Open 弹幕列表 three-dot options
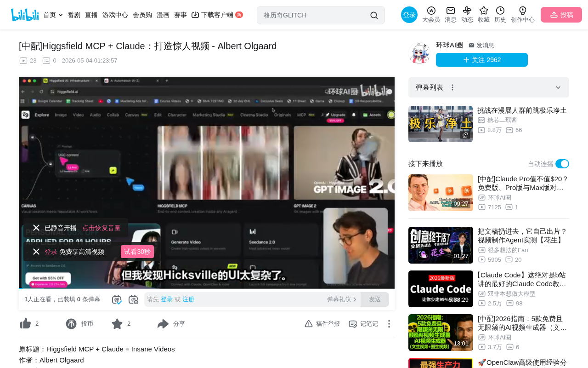This screenshot has width=588, height=368. pyautogui.click(x=452, y=87)
